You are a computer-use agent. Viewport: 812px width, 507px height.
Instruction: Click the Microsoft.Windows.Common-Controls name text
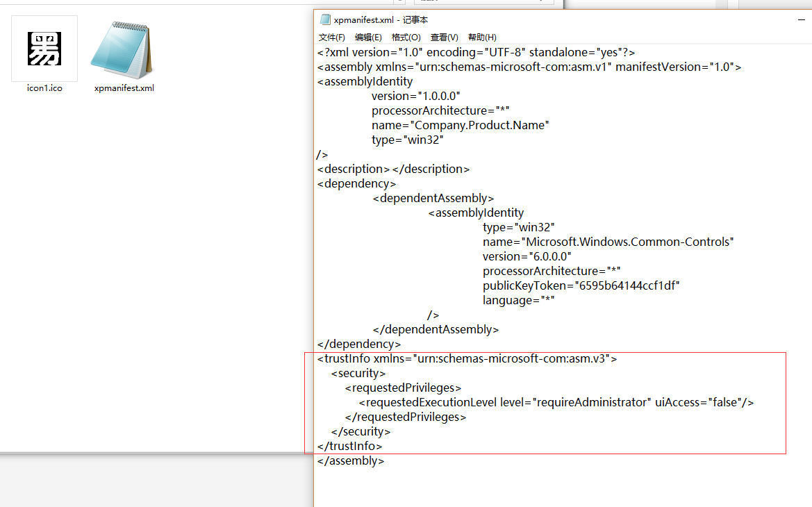tap(628, 242)
